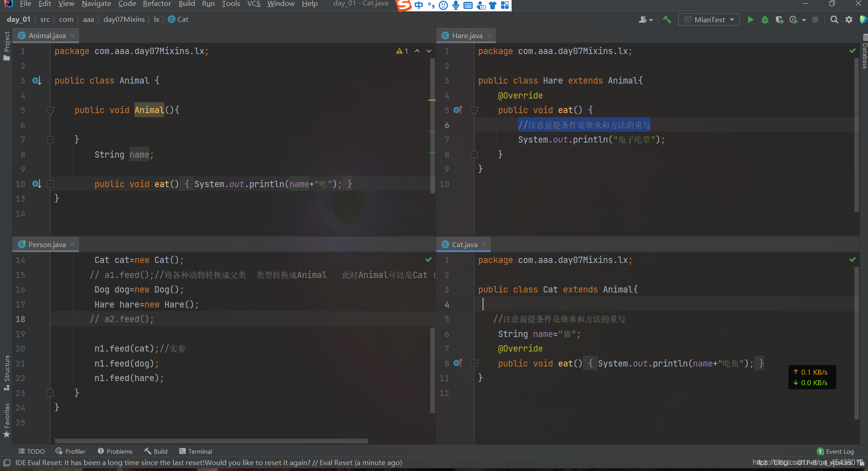The width and height of the screenshot is (868, 471).
Task: Click Cat.java vertical scrollbar
Action: coord(857,343)
